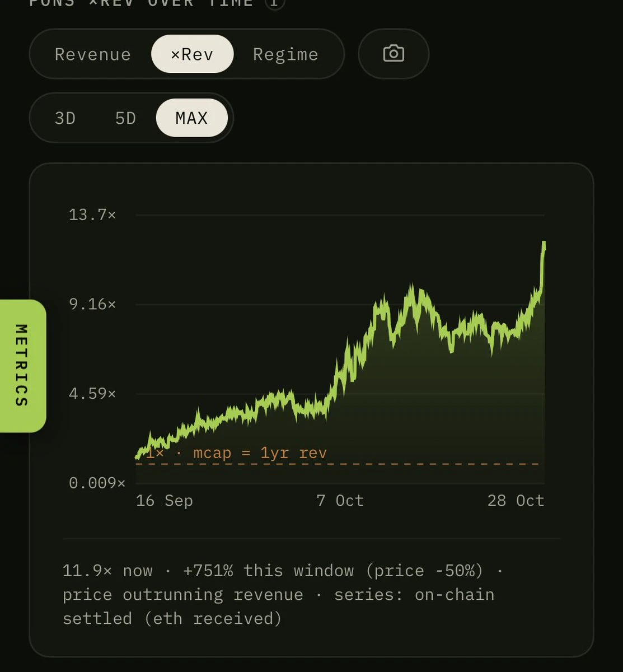This screenshot has height=672, width=623.
Task: Click the '1× · mcap = 1yr rev' annotation
Action: (236, 452)
